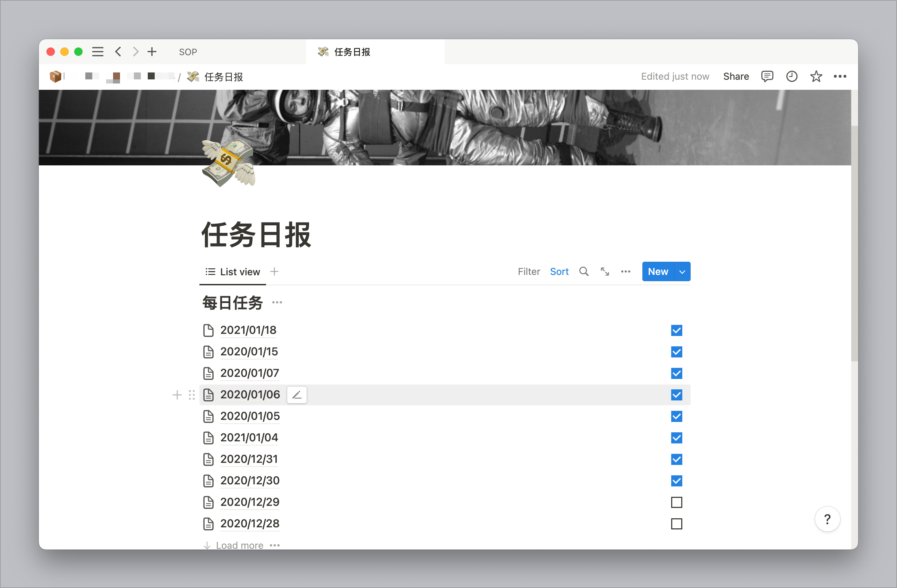Click the 每日任务 database heading
The height and width of the screenshot is (588, 897).
pyautogui.click(x=232, y=303)
